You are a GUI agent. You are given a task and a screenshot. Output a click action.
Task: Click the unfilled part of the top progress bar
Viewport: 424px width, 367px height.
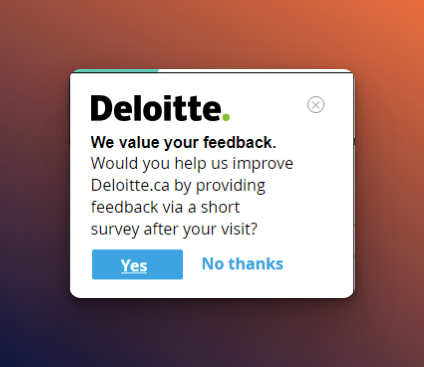coord(255,71)
